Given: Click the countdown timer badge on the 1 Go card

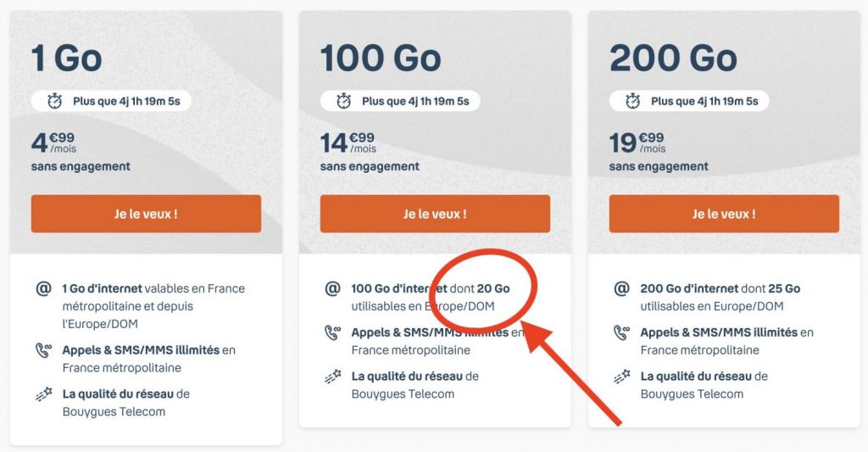Looking at the screenshot, I should point(111,101).
